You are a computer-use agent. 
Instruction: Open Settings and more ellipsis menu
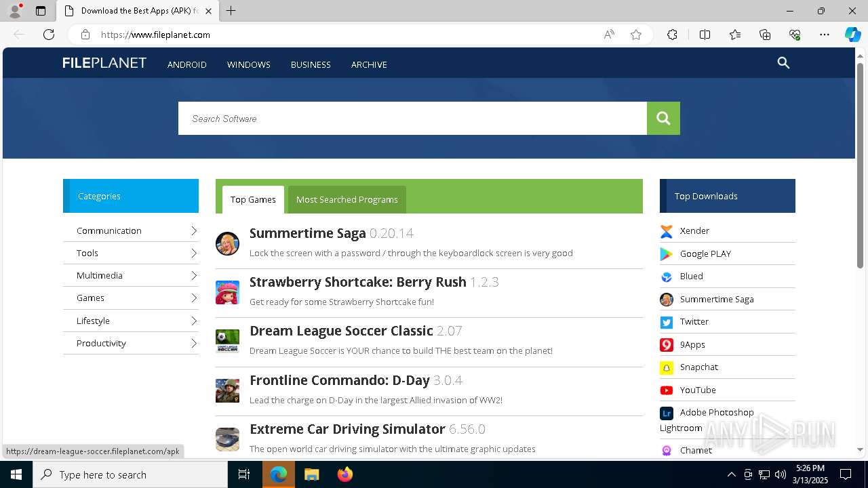825,35
